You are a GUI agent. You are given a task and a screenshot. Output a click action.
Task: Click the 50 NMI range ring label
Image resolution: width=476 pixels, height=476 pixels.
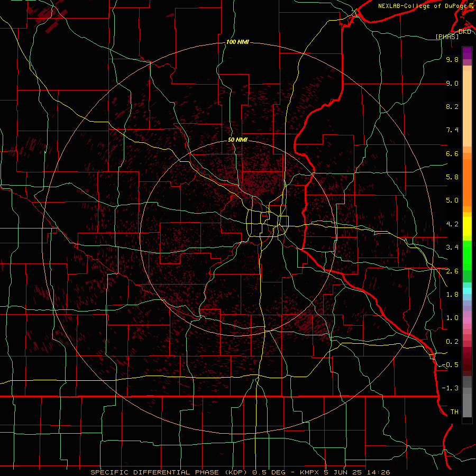pos(237,140)
